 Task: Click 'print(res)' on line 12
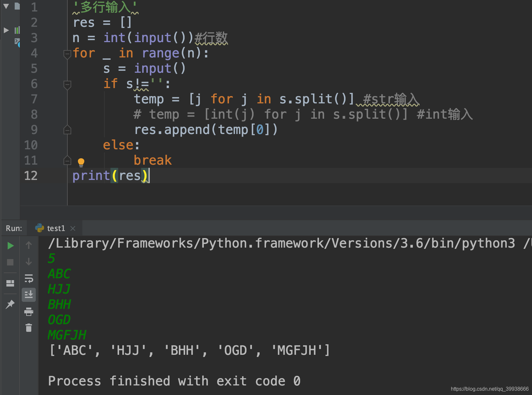[x=111, y=175]
